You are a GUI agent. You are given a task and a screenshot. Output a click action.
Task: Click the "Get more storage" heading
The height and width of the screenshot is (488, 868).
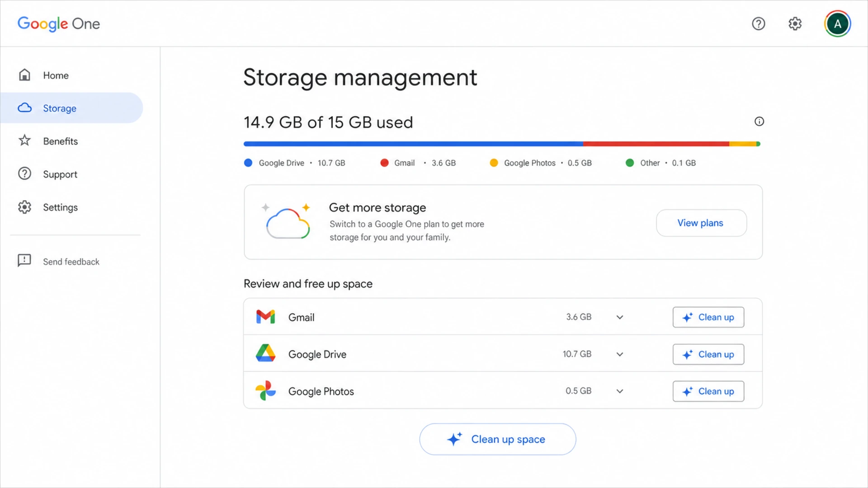click(x=377, y=207)
